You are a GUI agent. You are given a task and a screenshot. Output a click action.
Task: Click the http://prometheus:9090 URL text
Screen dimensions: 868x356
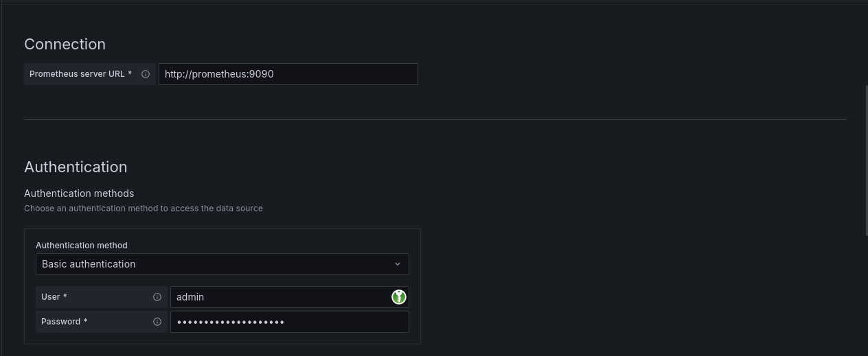click(x=219, y=74)
